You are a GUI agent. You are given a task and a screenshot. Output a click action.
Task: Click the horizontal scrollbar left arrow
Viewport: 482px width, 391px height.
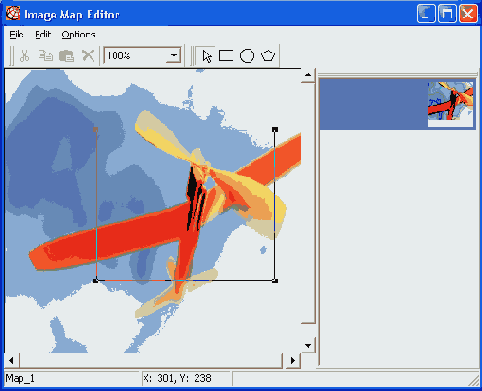coord(12,360)
